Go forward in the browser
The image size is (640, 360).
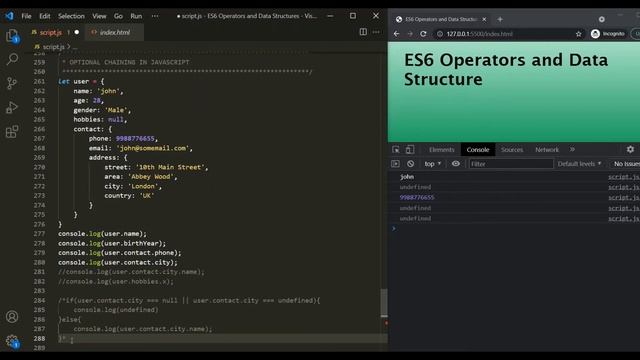pyautogui.click(x=410, y=34)
